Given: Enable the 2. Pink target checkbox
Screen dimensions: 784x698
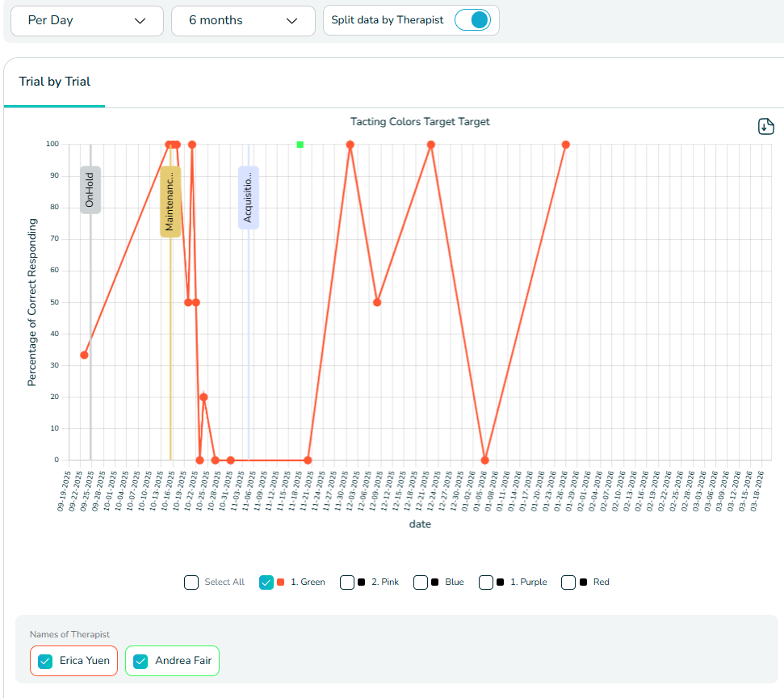Looking at the screenshot, I should point(347,582).
